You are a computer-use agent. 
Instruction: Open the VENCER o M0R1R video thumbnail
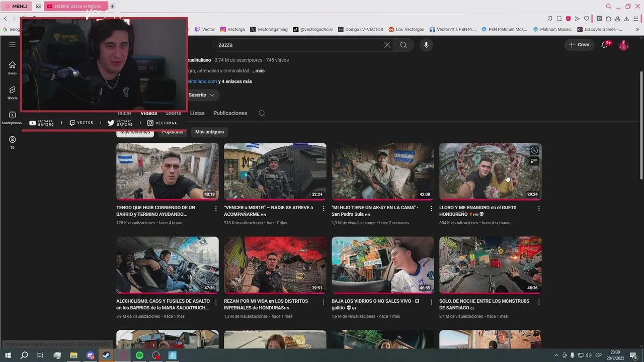tap(275, 171)
